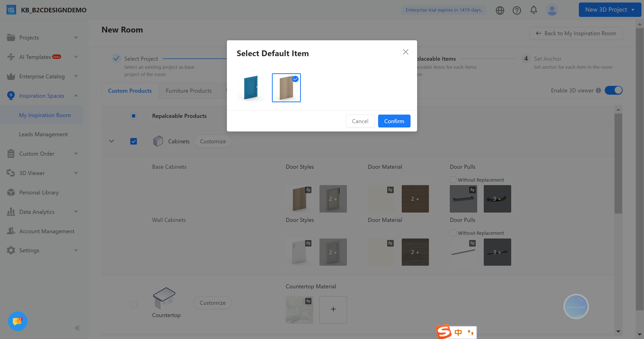The width and height of the screenshot is (644, 339).
Task: Open notifications bell icon
Action: 534,10
